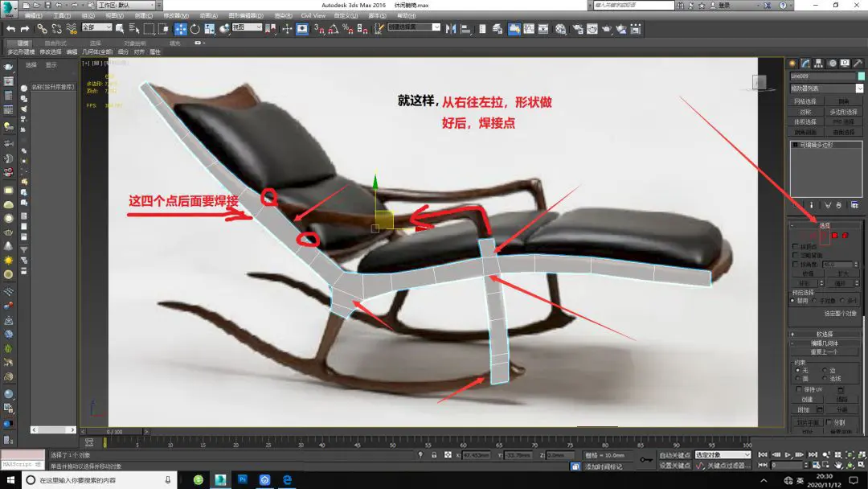Image resolution: width=868 pixels, height=489 pixels.
Task: Click the 自动关键点 Auto Key button
Action: (674, 455)
